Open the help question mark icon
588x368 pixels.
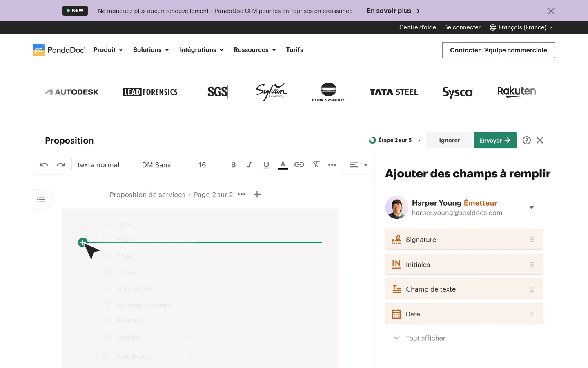pos(527,140)
